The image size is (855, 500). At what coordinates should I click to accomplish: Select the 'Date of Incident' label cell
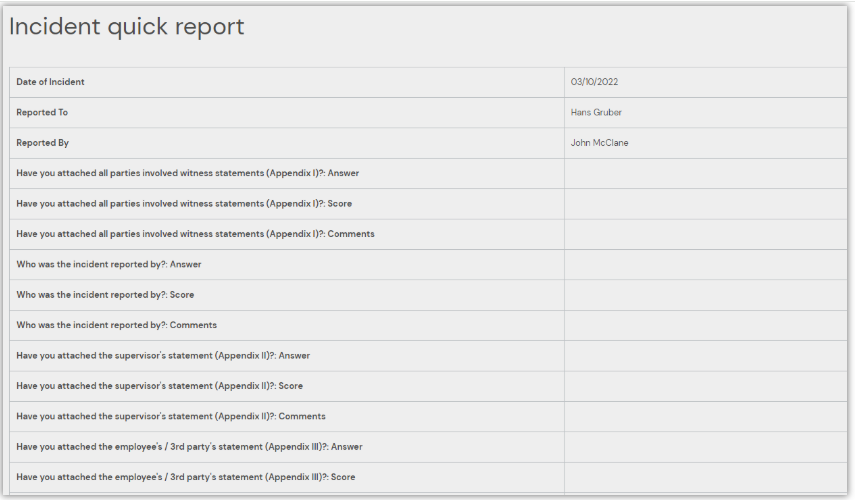click(50, 82)
